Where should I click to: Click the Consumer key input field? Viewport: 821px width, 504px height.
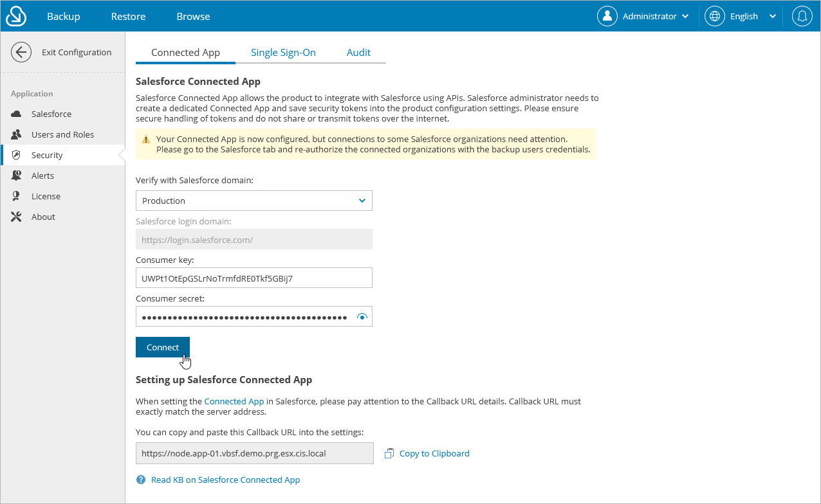[254, 278]
